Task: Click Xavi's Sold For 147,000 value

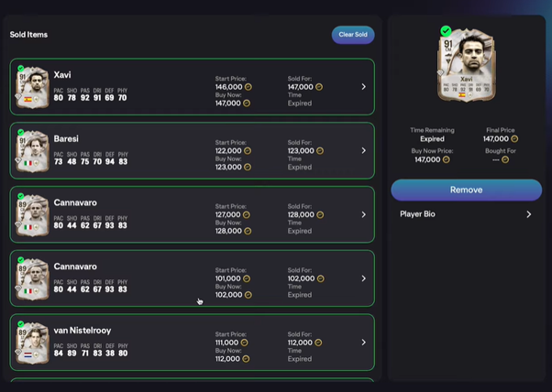Action: [x=300, y=87]
